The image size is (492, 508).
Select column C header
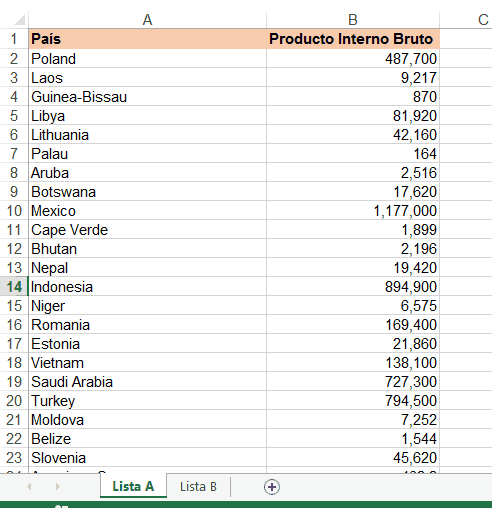[x=483, y=20]
